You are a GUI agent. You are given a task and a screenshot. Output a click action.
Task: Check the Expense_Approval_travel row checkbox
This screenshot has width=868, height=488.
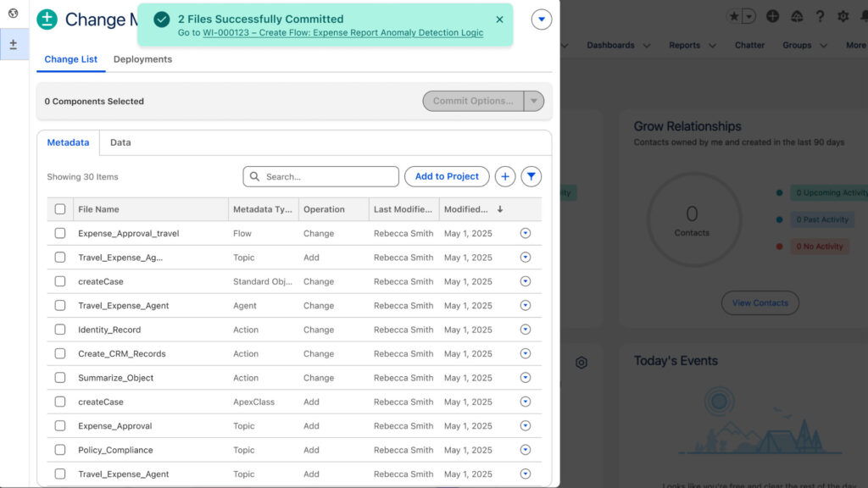click(60, 233)
